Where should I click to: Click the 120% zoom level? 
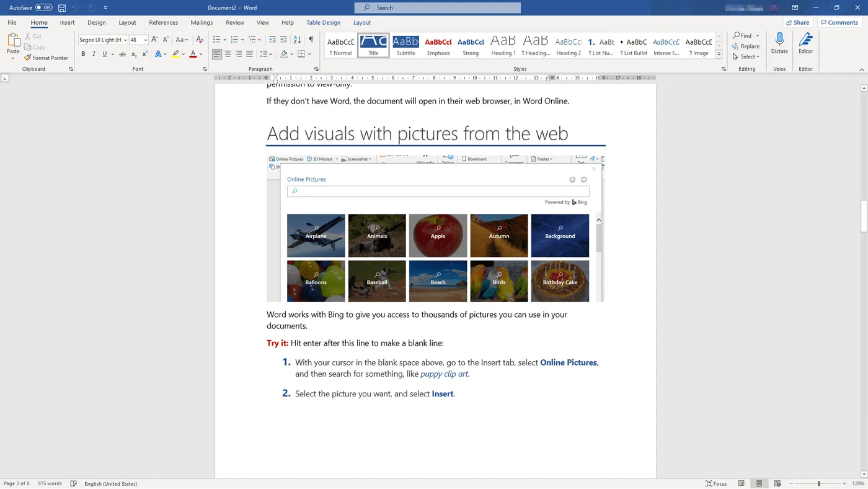(858, 483)
